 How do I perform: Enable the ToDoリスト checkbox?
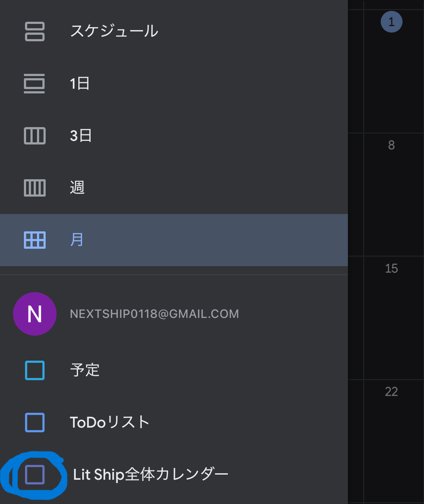point(34,422)
